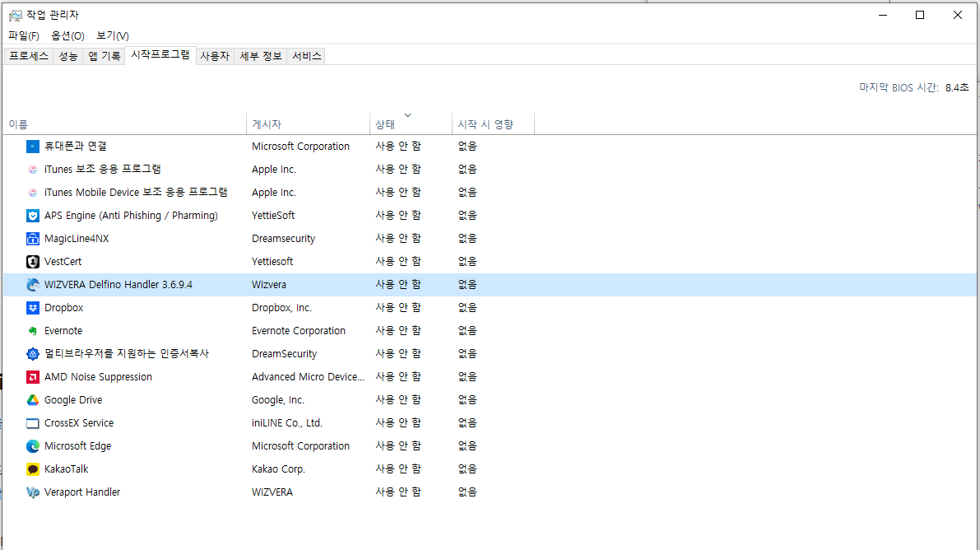This screenshot has width=980, height=550.
Task: Click publisher YettieSoft in APS Engine row
Action: (x=273, y=216)
